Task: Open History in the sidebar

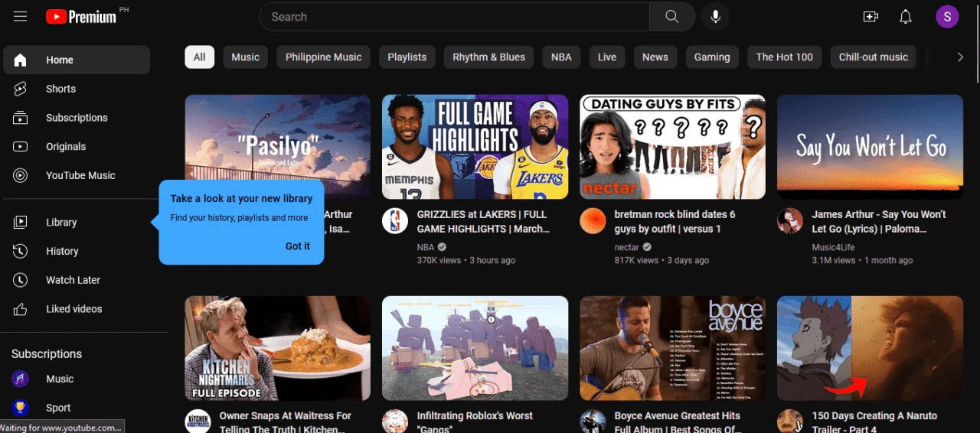Action: tap(77, 251)
